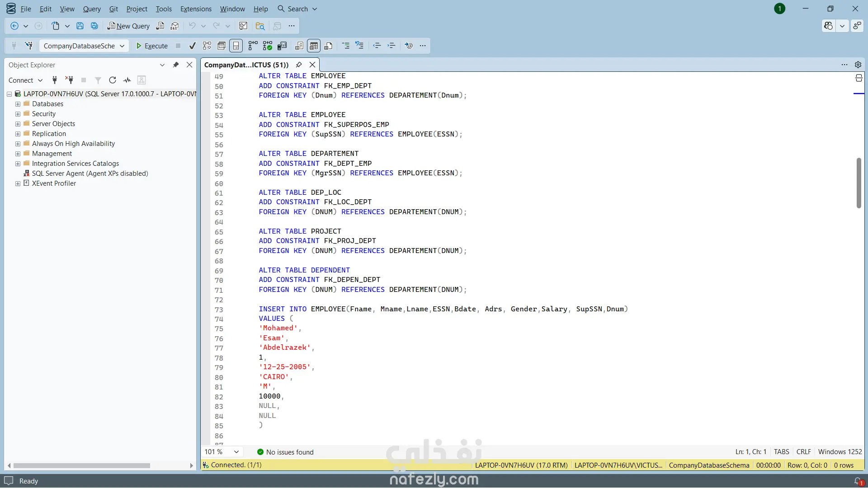The height and width of the screenshot is (488, 868).
Task: Click Comment out selected lines icon
Action: 346,46
